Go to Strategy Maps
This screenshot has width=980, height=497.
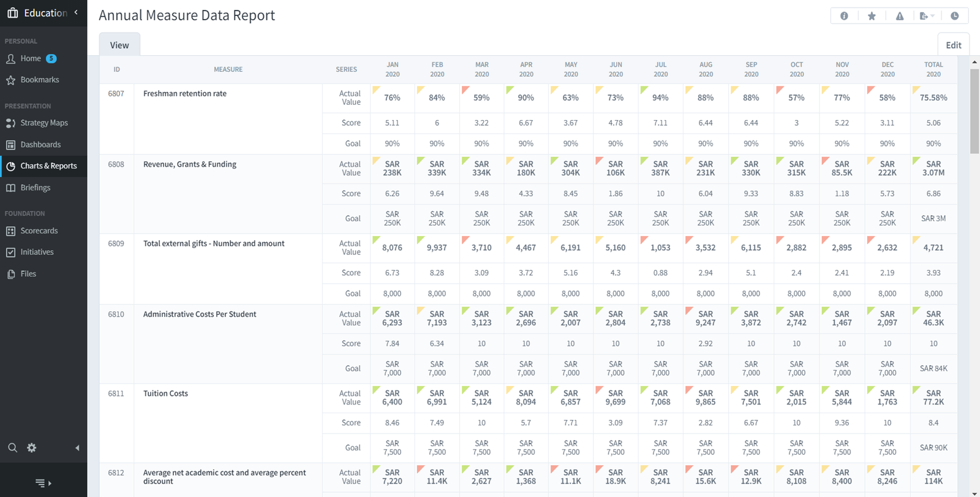pos(43,123)
